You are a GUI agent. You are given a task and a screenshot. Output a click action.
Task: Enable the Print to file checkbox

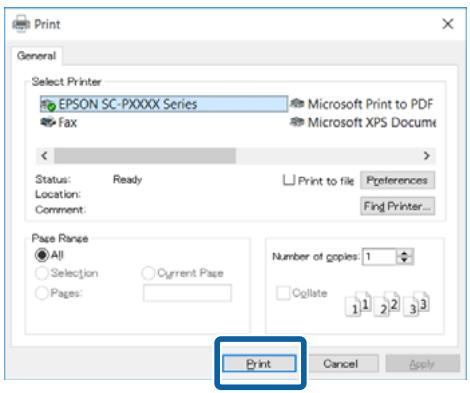[x=289, y=180]
